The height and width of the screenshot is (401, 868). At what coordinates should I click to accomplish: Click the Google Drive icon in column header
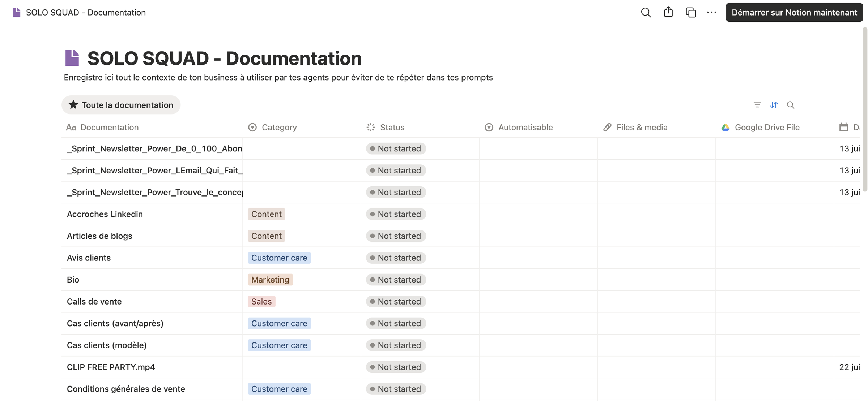(x=726, y=127)
